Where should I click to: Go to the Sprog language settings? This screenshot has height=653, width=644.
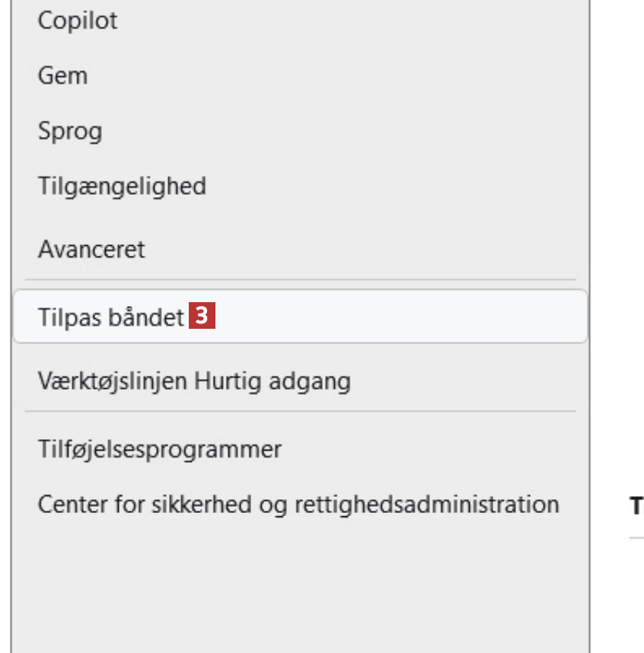70,131
